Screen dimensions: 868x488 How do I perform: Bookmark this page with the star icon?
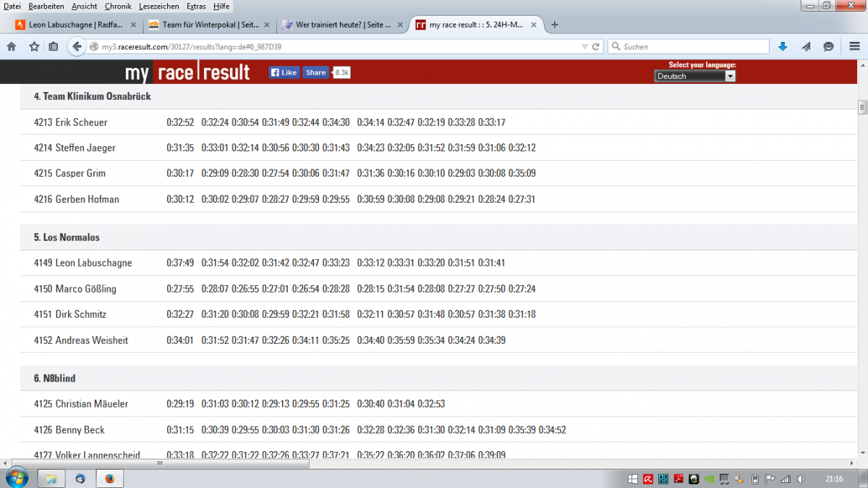(x=34, y=46)
